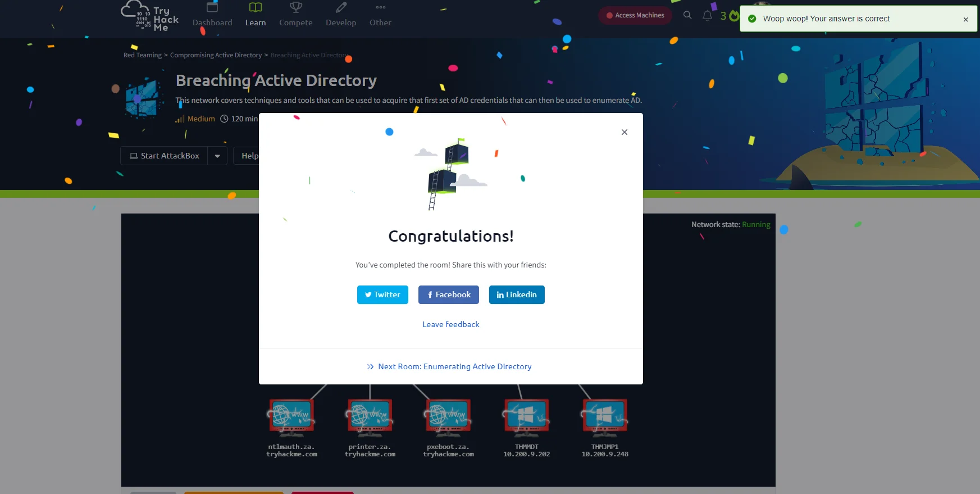Image resolution: width=980 pixels, height=494 pixels.
Task: Click the Congratulations! heading
Action: 451,236
